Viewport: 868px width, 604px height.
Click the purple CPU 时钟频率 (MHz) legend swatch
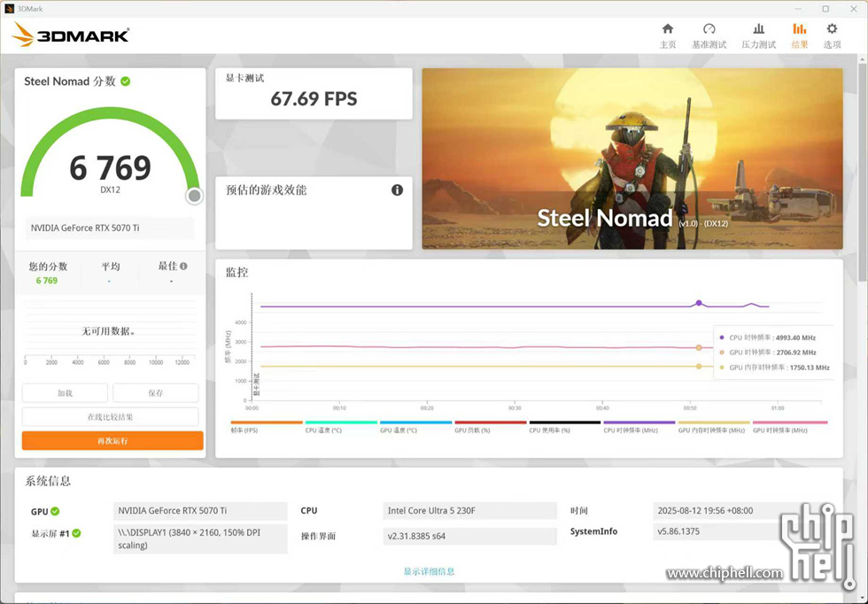pos(639,422)
